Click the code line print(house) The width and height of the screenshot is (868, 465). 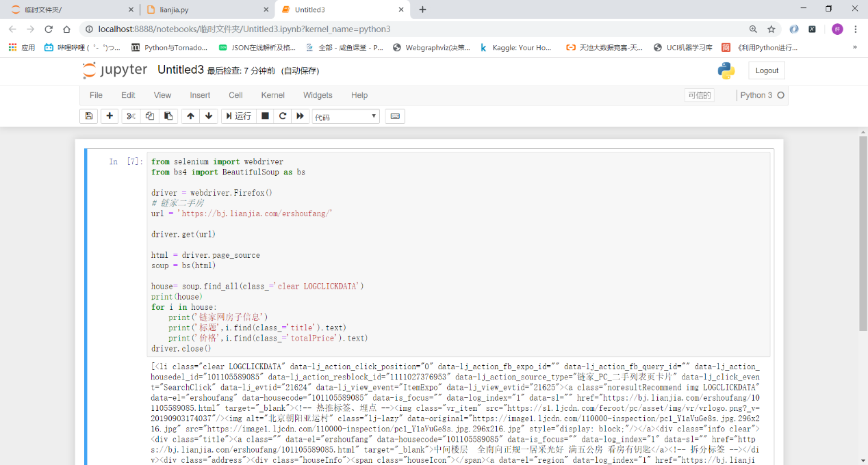[177, 297]
